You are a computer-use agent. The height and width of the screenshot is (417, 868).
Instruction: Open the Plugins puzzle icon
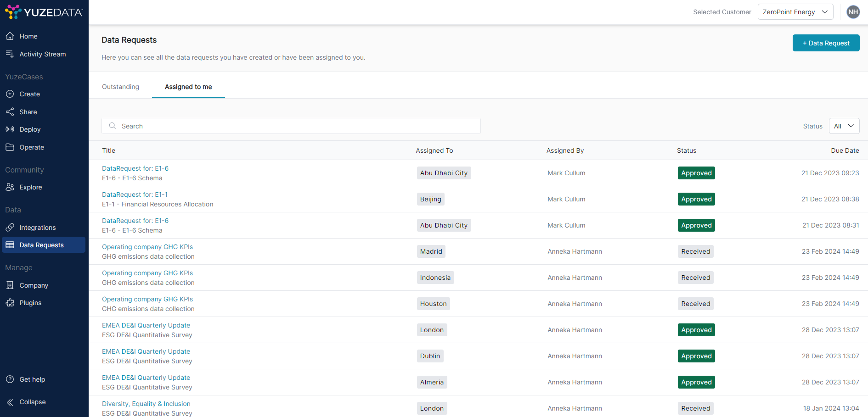10,303
